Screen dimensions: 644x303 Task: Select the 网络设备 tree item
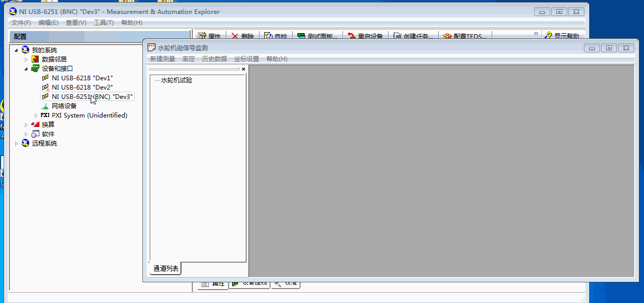coord(64,106)
